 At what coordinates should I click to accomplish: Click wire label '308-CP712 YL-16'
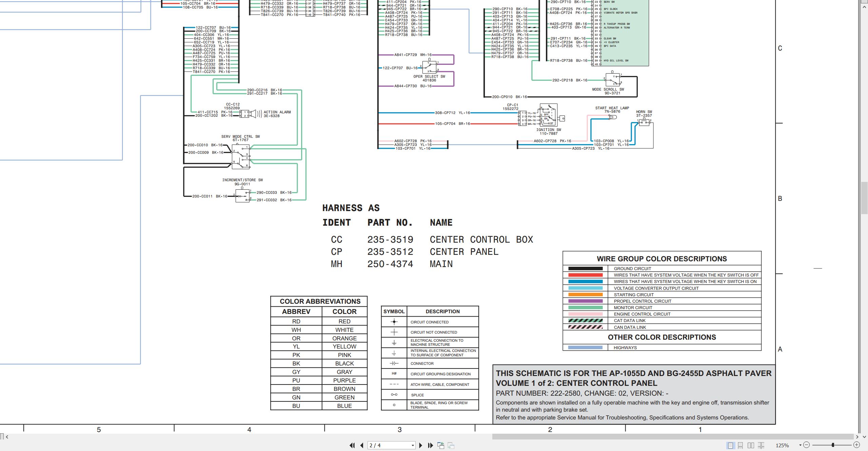click(x=453, y=113)
